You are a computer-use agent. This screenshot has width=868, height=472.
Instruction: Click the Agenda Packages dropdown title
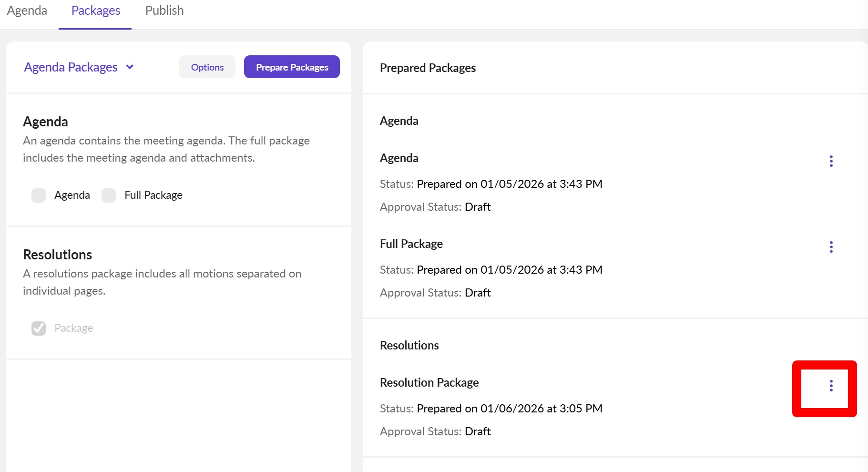tap(71, 67)
